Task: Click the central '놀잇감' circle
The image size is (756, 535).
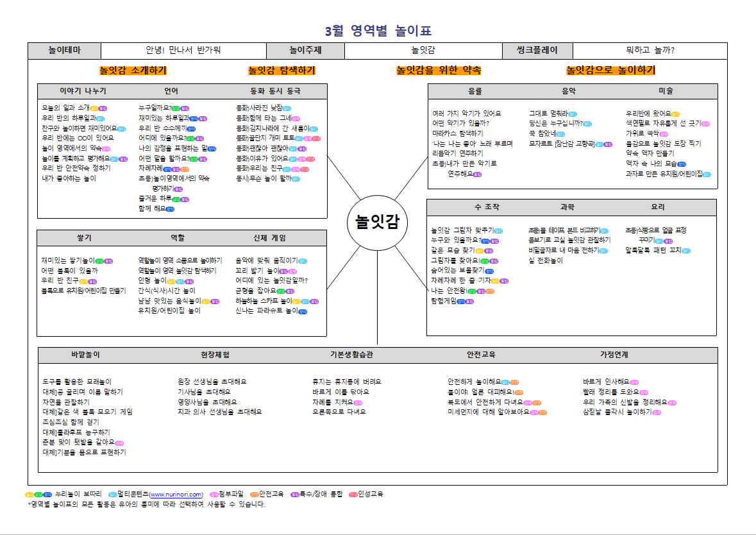Action: pyautogui.click(x=377, y=223)
